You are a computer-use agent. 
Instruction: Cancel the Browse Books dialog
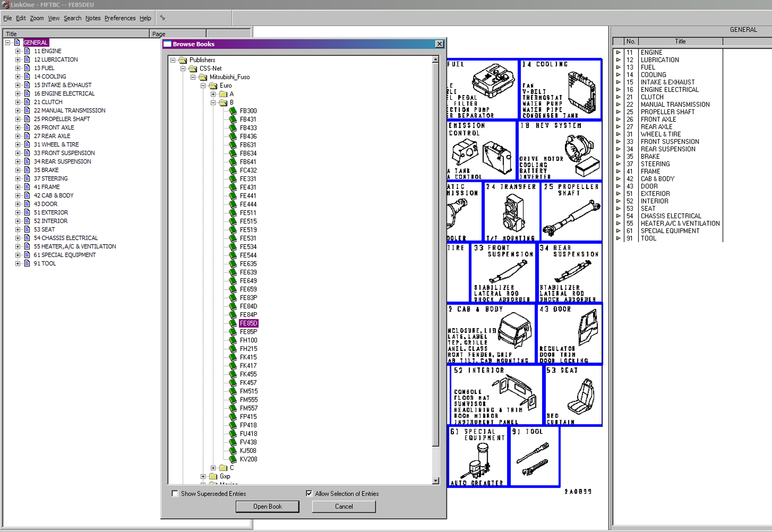click(344, 506)
